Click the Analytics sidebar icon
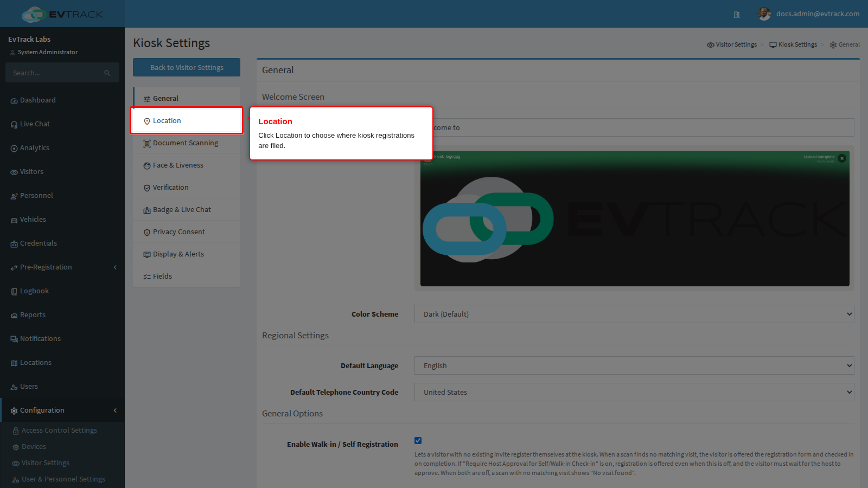 pyautogui.click(x=14, y=149)
